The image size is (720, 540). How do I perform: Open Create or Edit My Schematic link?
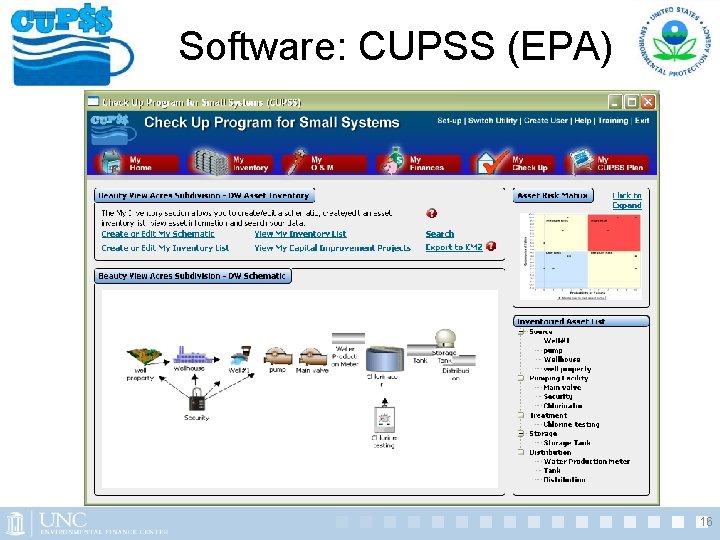pyautogui.click(x=158, y=234)
